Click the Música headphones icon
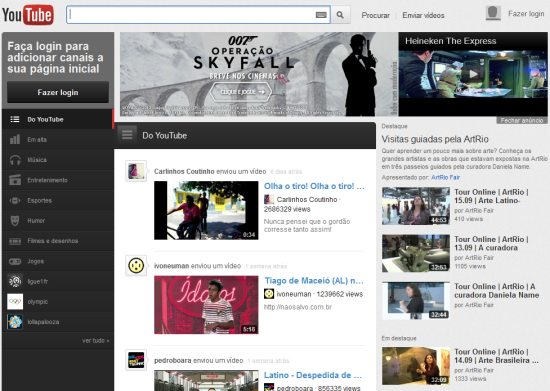The width and height of the screenshot is (550, 391). click(x=15, y=160)
